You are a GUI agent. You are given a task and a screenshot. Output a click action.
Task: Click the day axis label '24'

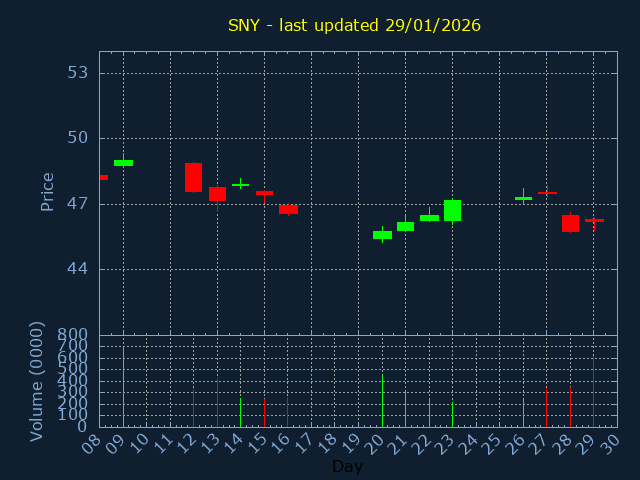(x=468, y=444)
